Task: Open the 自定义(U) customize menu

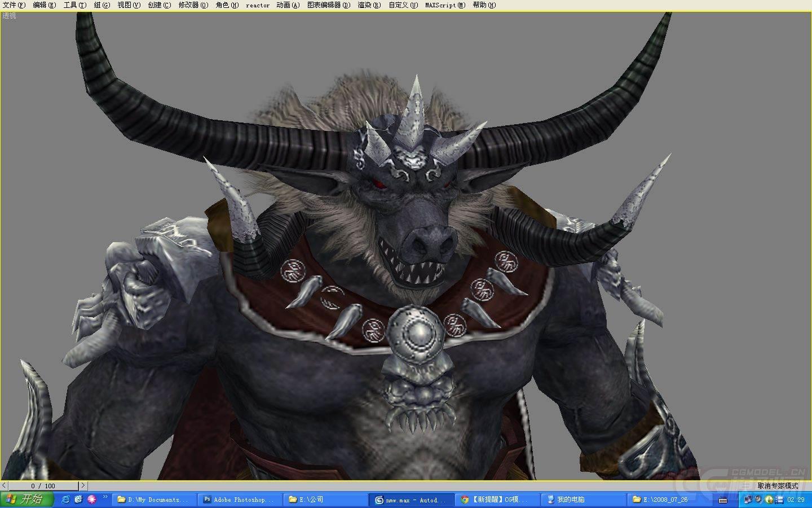Action: click(403, 5)
